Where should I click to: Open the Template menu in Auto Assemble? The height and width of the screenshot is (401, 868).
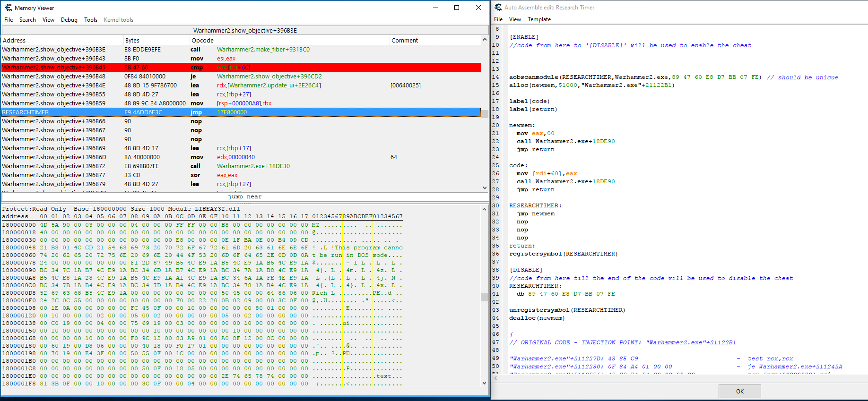(539, 19)
